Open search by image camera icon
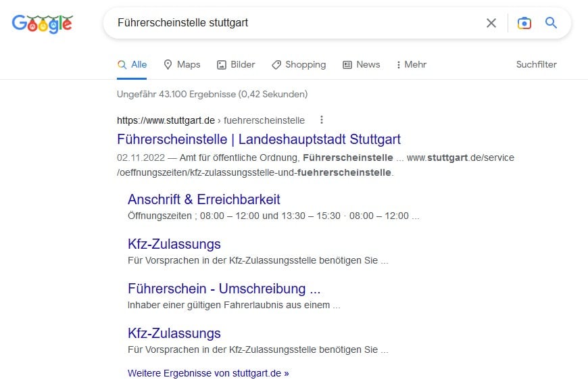This screenshot has height=388, width=588. (x=524, y=23)
